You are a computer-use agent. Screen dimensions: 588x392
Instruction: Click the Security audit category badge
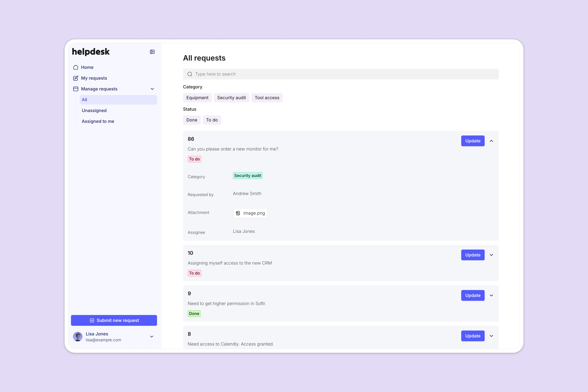pyautogui.click(x=248, y=176)
